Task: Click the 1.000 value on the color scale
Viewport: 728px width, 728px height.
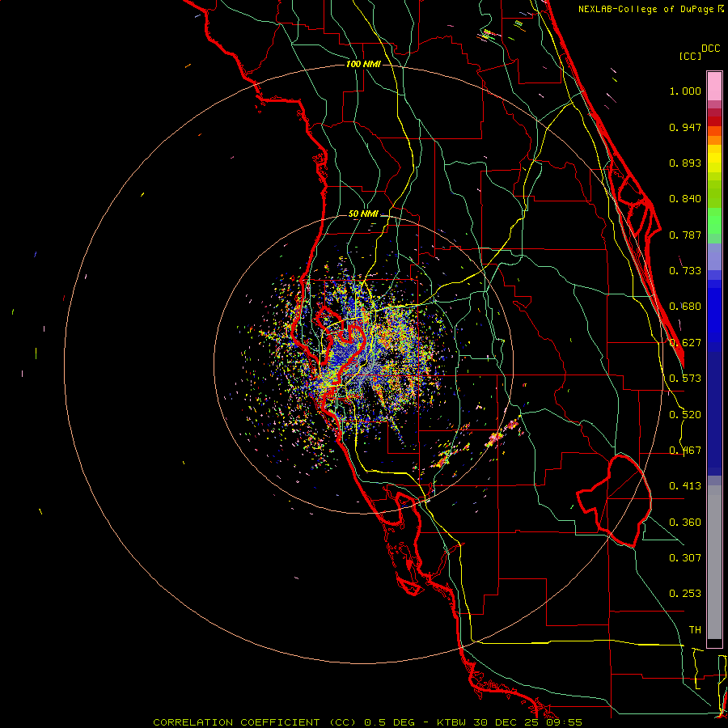Action: point(685,91)
